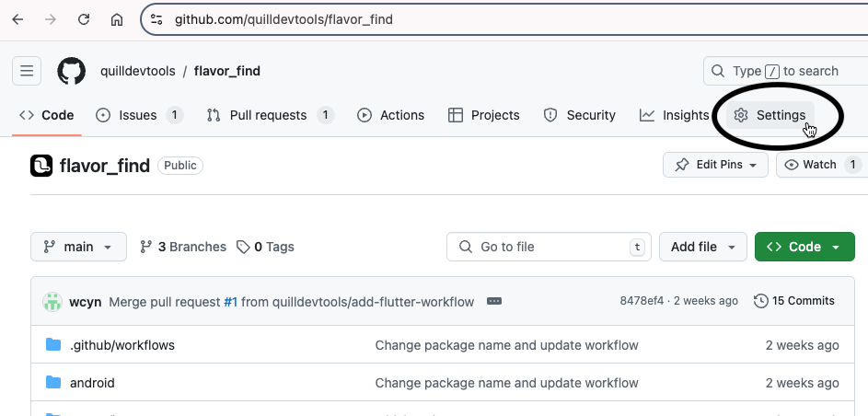Screen dimensions: 868x416
Task: Open commit message in android row
Action: click(506, 383)
